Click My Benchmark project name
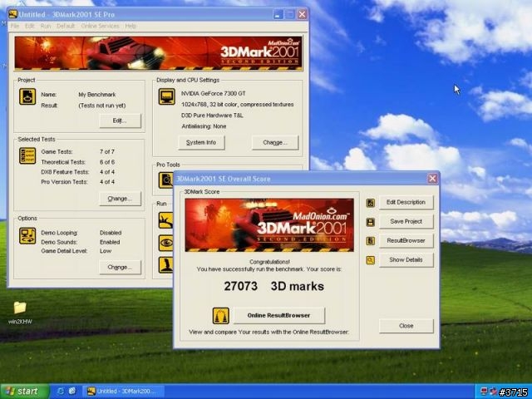The height and width of the screenshot is (399, 532). 97,95
